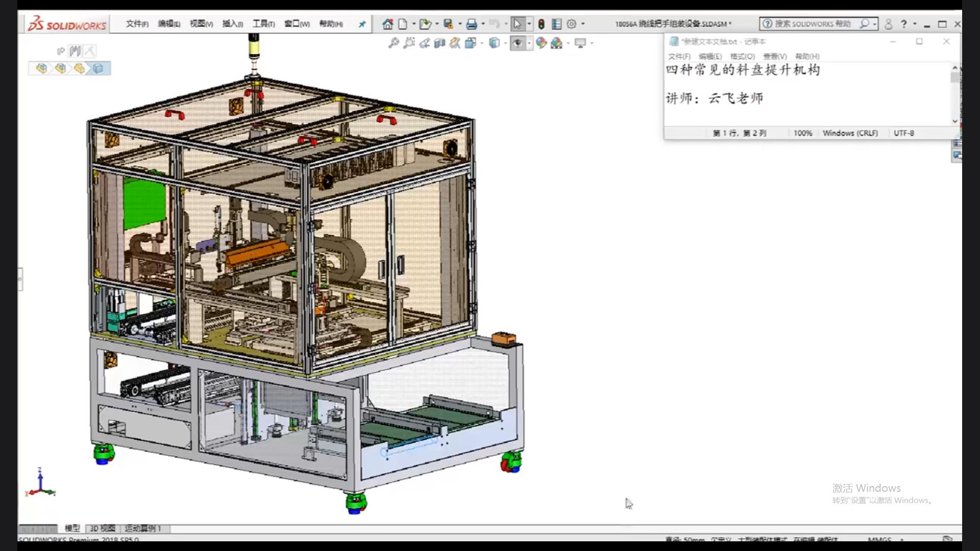Screen dimensions: 980x551
Task: Click the Help question mark icon
Action: [904, 24]
